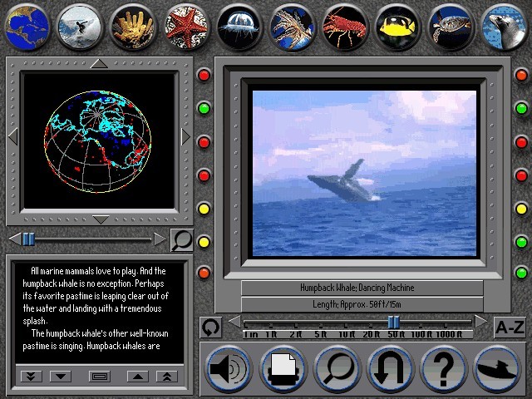Rotate globe left with left arrow
The image size is (532, 399).
pos(13,136)
